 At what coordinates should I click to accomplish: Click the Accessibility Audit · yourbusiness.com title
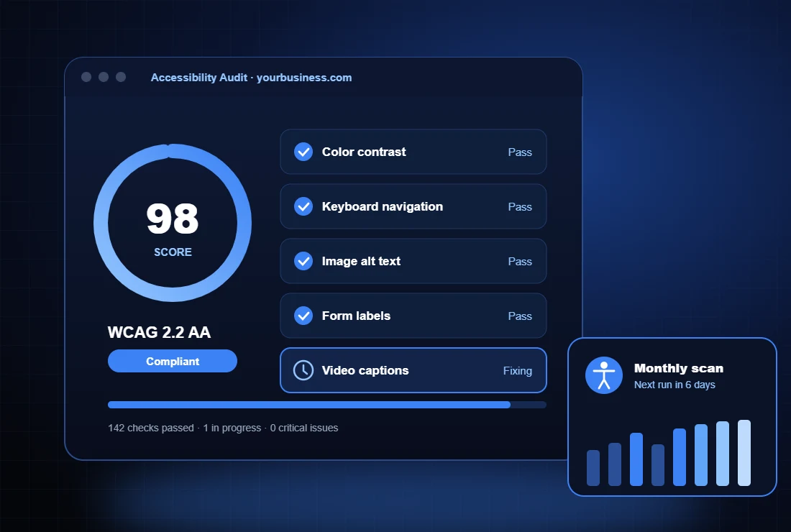251,78
